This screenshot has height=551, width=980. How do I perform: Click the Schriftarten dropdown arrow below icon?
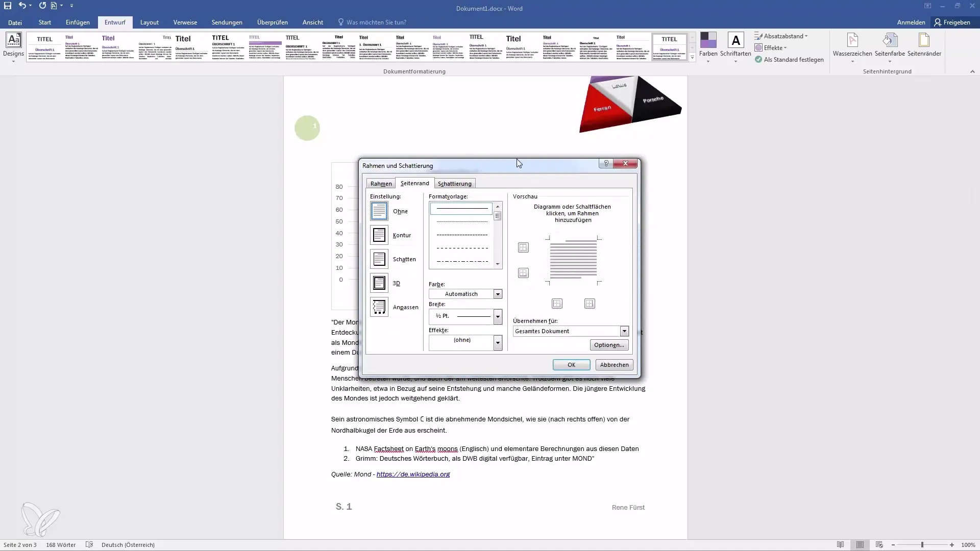coord(736,62)
